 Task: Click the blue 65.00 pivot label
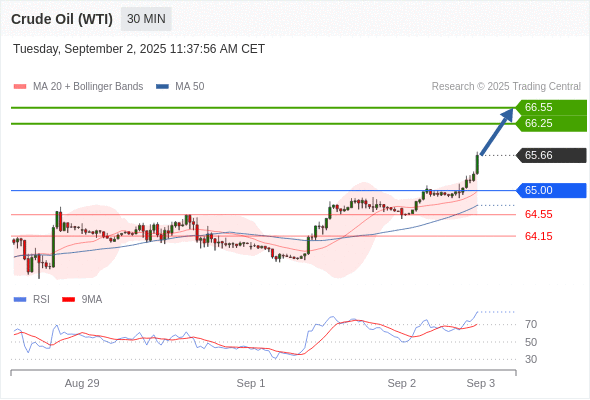point(551,190)
